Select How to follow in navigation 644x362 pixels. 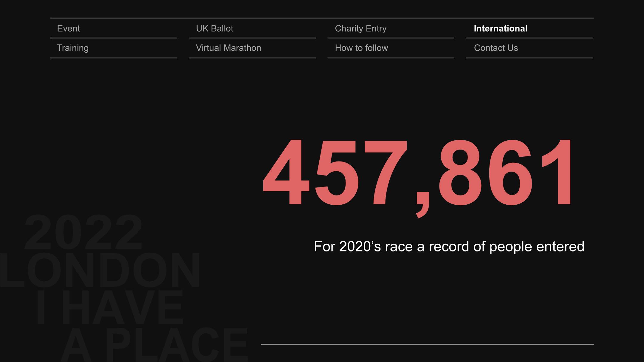click(x=361, y=48)
